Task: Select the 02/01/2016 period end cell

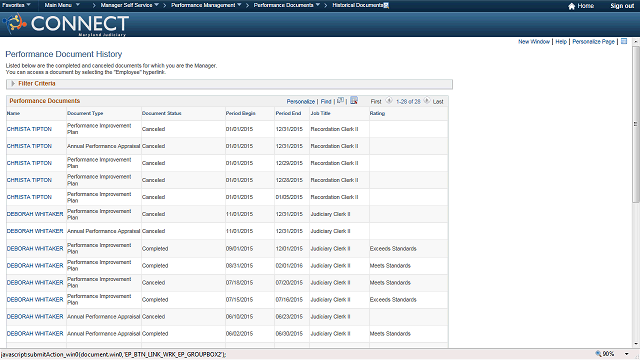Action: pos(289,266)
